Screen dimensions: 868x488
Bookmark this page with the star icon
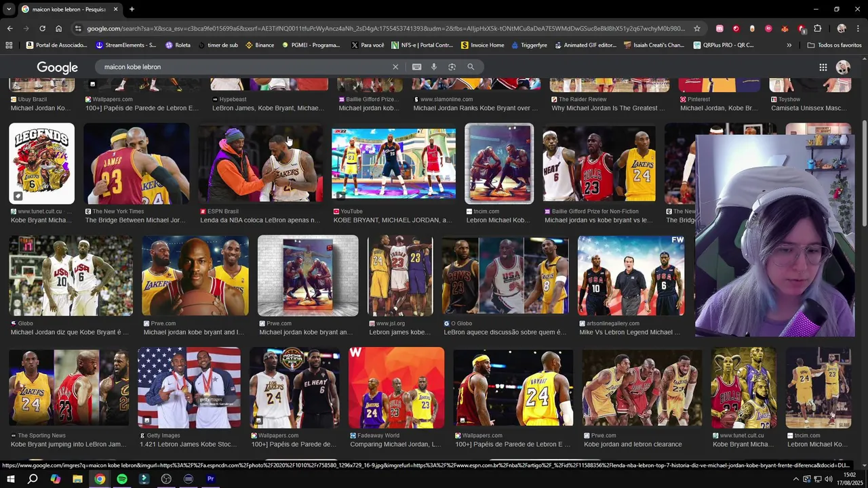[696, 28]
